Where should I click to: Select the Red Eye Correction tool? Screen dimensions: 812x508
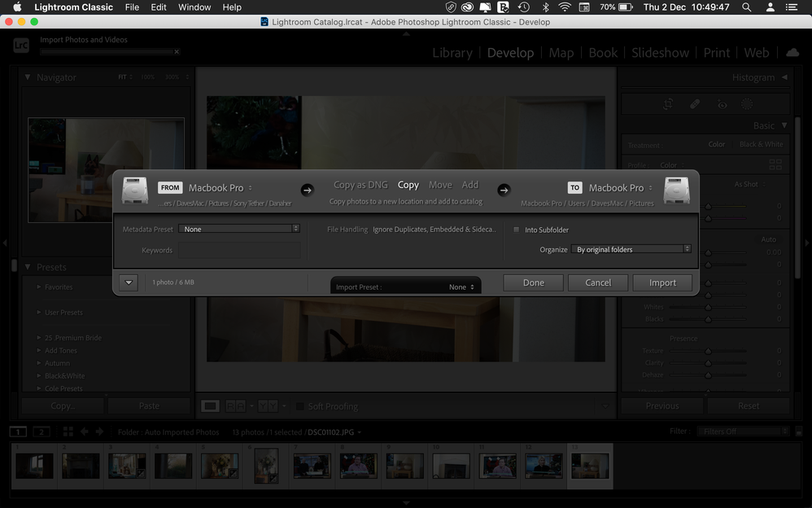pyautogui.click(x=722, y=103)
